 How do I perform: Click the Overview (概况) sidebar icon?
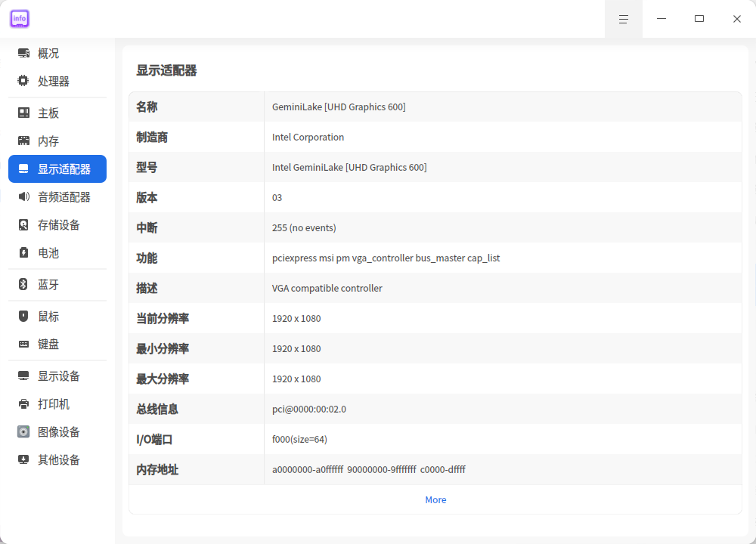coord(23,53)
